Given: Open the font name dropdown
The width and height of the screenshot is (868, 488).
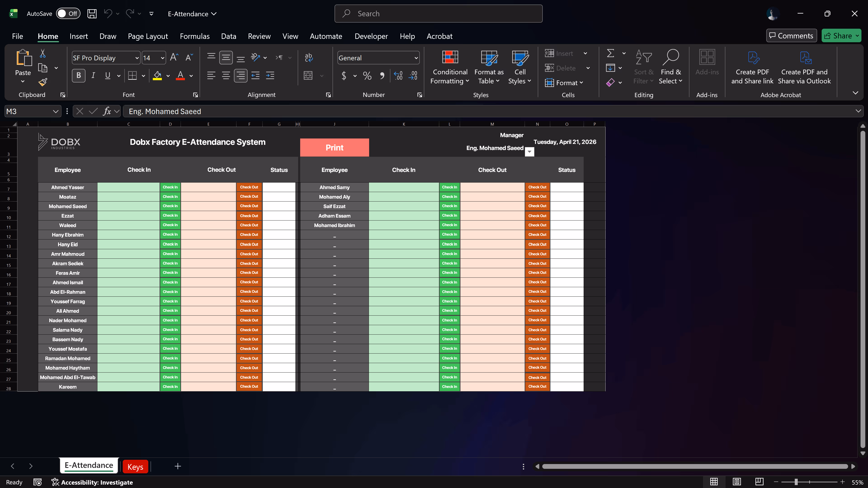Looking at the screenshot, I should click(137, 58).
